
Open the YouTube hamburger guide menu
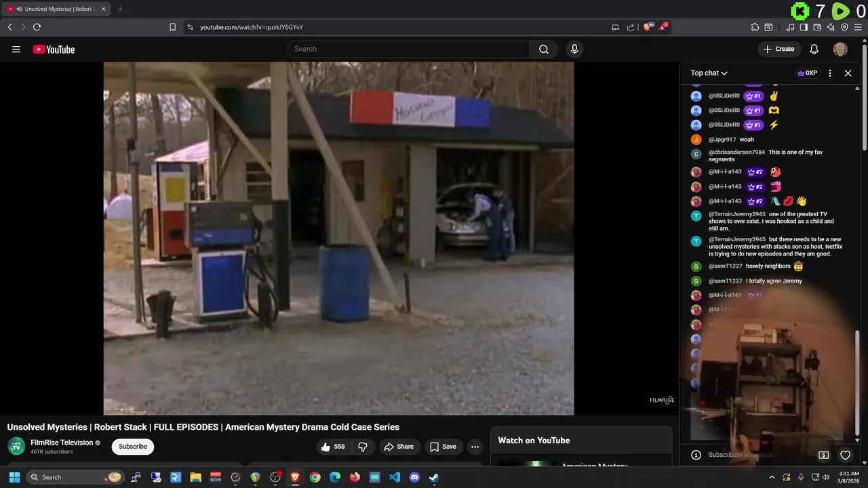pyautogui.click(x=16, y=49)
